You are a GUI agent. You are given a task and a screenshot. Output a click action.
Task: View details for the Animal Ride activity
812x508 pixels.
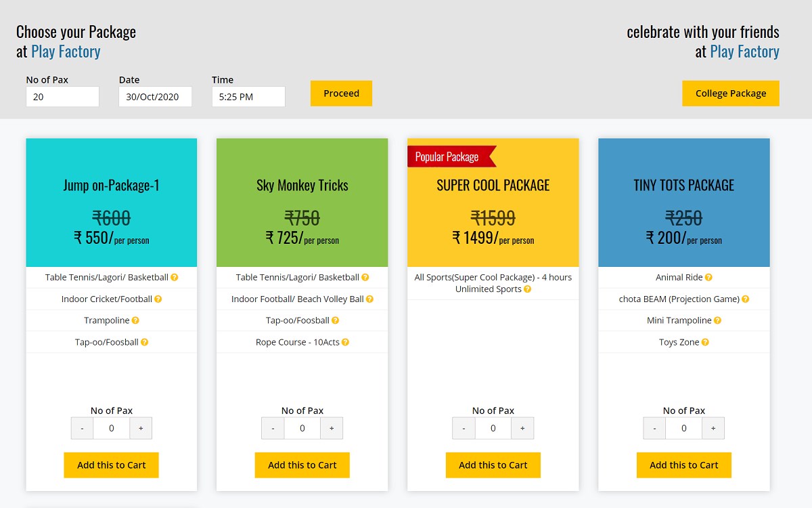point(708,277)
